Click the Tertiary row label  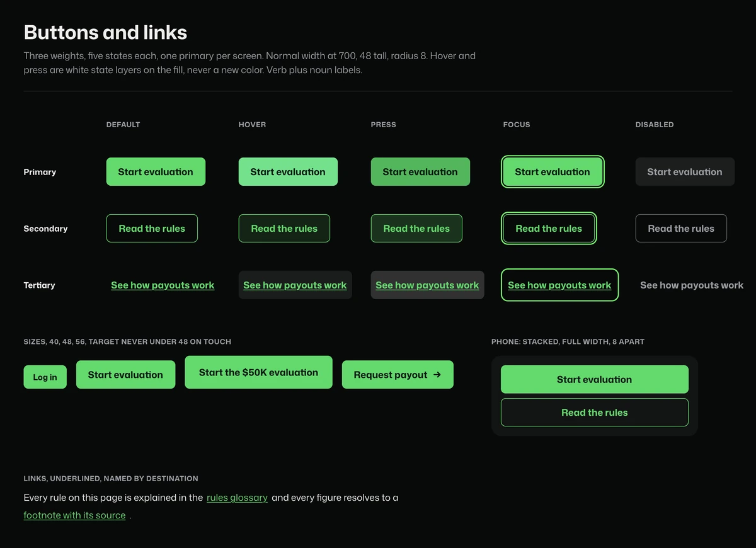click(39, 285)
